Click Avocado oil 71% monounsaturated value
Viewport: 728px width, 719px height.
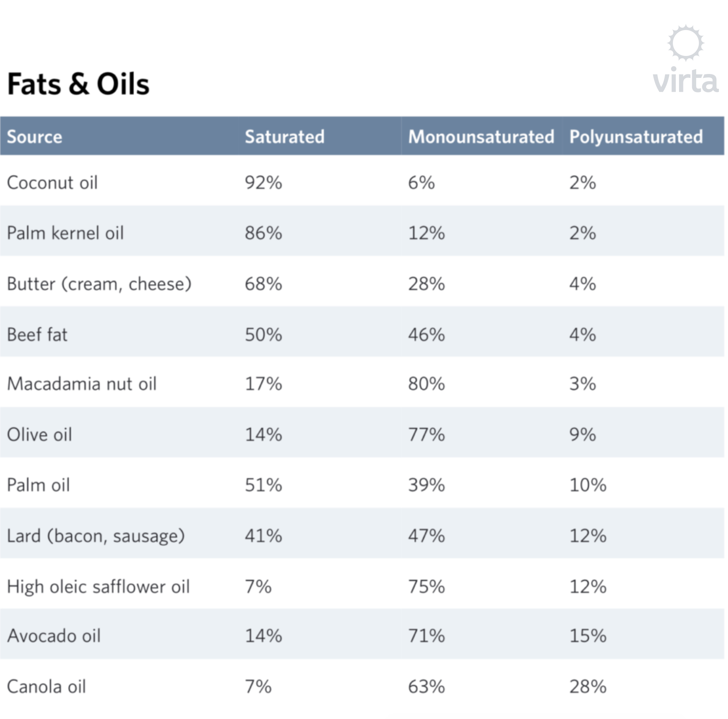(x=427, y=636)
